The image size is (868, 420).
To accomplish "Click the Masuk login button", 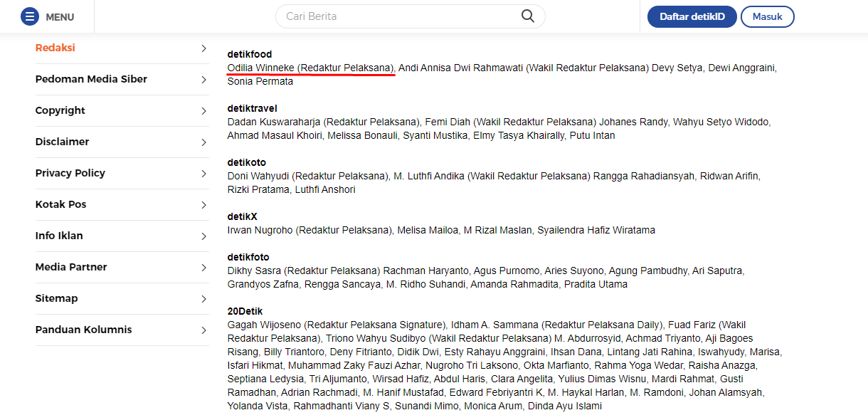I will [768, 16].
